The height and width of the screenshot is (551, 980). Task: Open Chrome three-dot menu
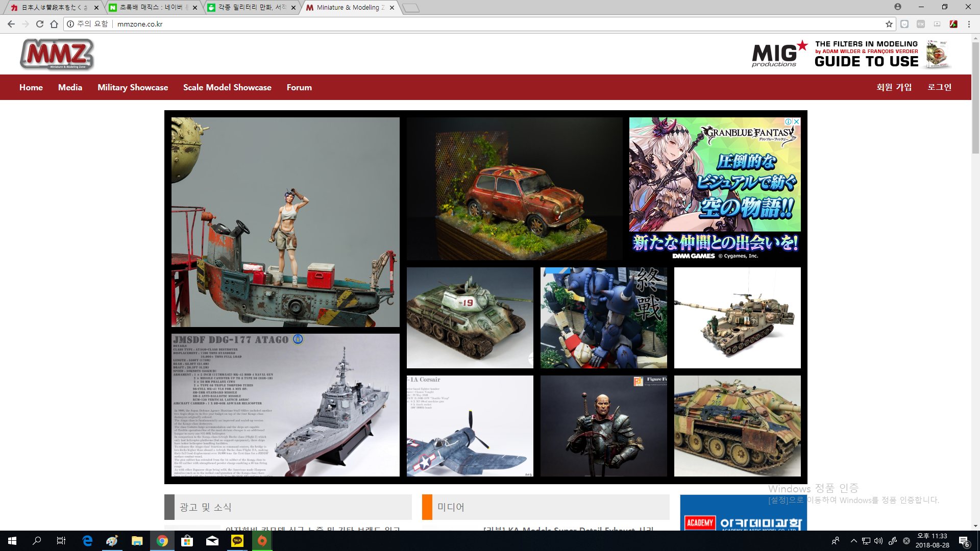969,24
